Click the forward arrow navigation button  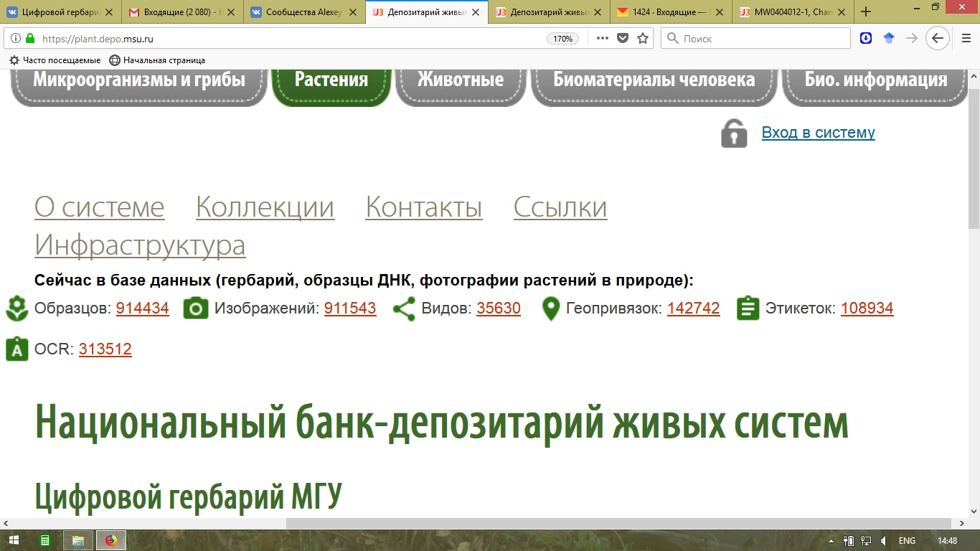[x=912, y=38]
